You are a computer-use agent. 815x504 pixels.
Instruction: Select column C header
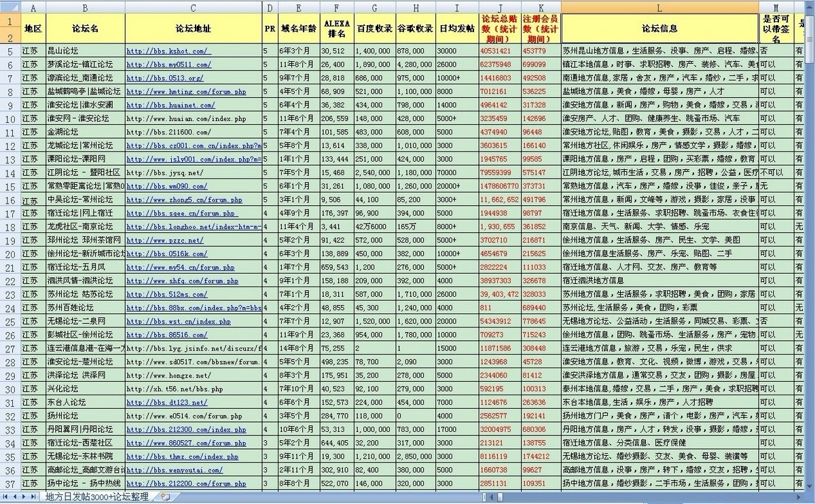click(194, 7)
